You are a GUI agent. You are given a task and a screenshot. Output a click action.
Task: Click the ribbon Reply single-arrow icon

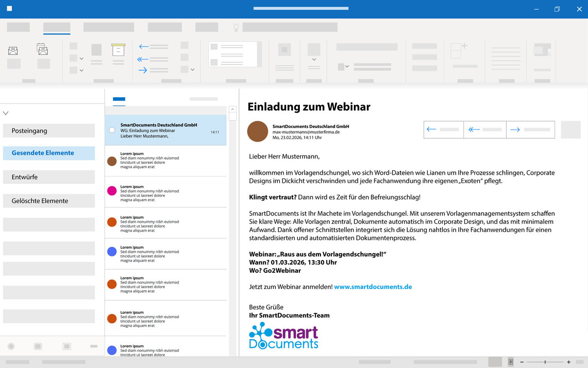pos(144,47)
